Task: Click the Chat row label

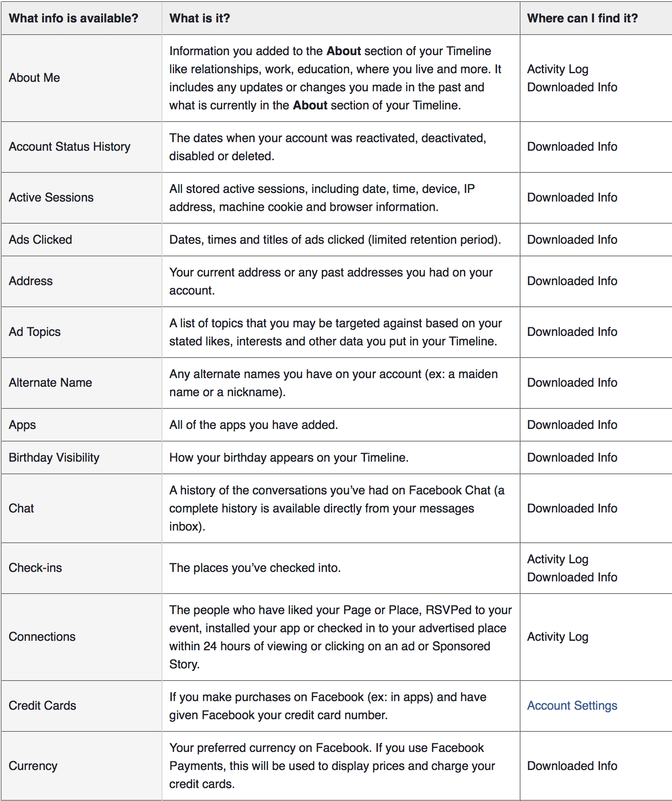Action: tap(21, 509)
